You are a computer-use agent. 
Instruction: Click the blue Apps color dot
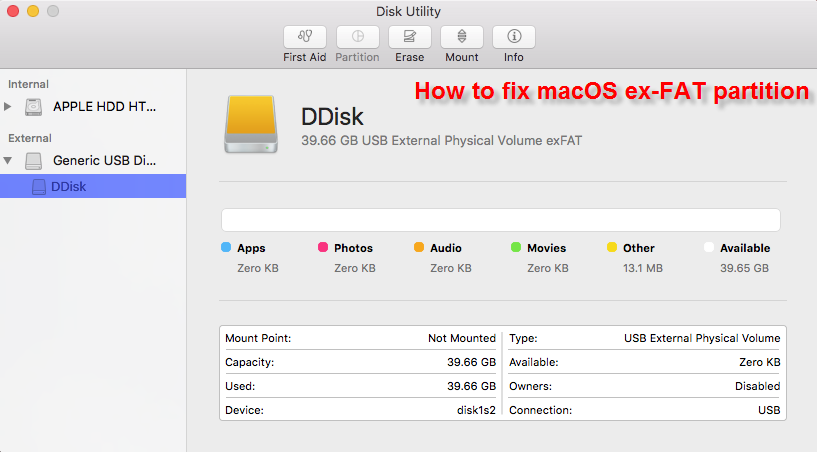click(x=226, y=247)
